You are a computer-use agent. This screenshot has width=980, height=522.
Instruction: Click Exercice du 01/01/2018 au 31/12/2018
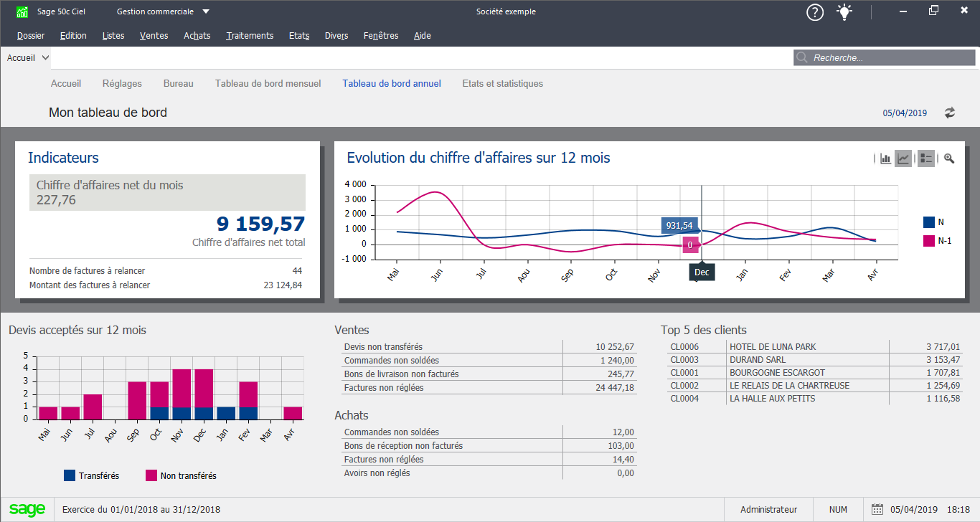click(x=141, y=510)
